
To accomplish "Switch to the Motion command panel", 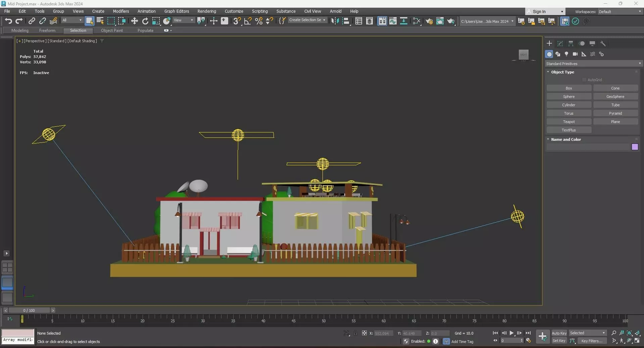I will coord(582,44).
